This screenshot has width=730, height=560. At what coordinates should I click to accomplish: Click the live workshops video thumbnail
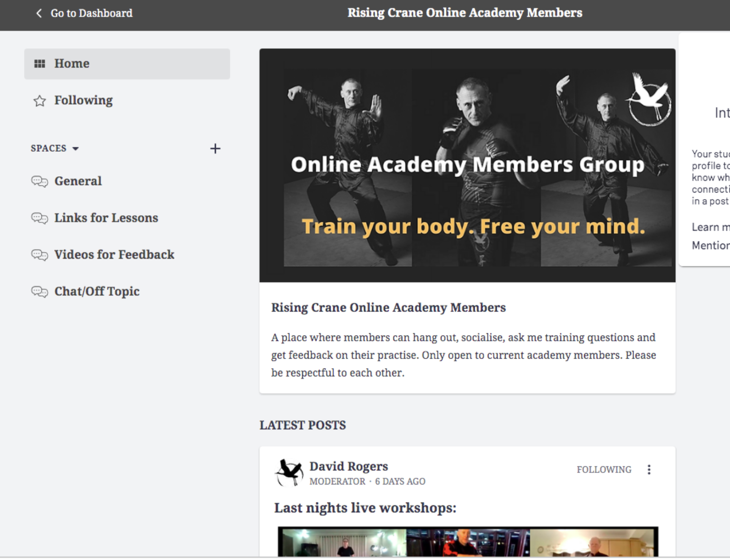pos(468,541)
